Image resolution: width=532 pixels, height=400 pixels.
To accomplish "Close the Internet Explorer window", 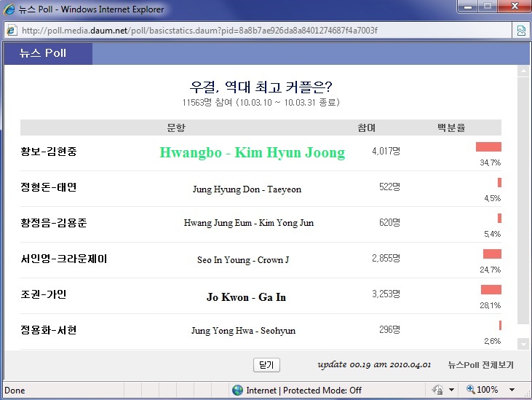I will (x=515, y=6).
